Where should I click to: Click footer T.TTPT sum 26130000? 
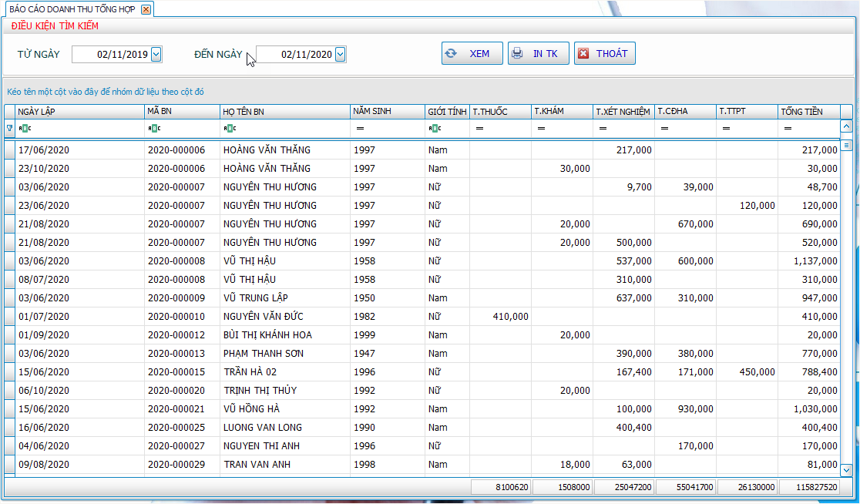coord(747,487)
